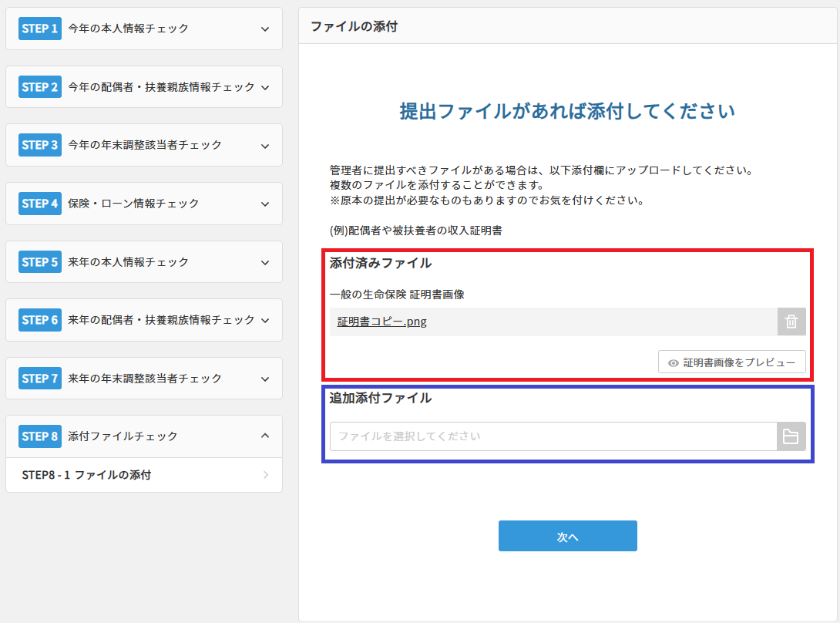
Task: Collapse the 添付ファイルチェック section
Action: pos(143,436)
